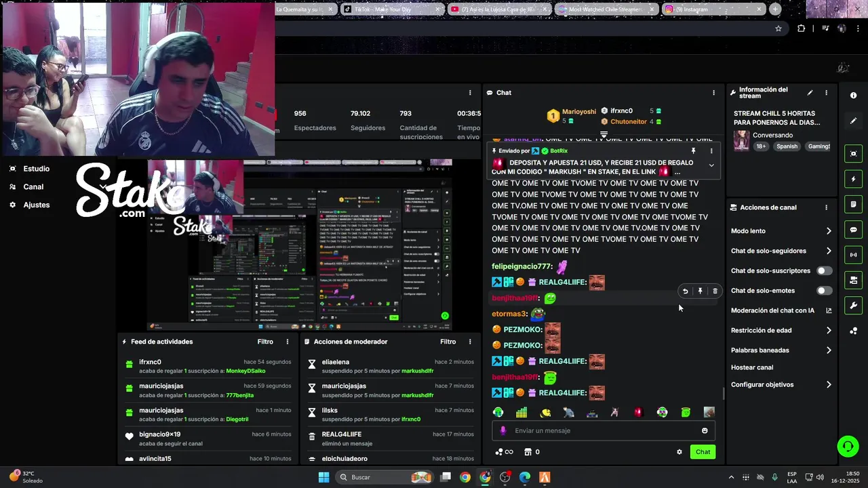Click the green headset support button
Image resolution: width=868 pixels, height=488 pixels.
tap(848, 446)
